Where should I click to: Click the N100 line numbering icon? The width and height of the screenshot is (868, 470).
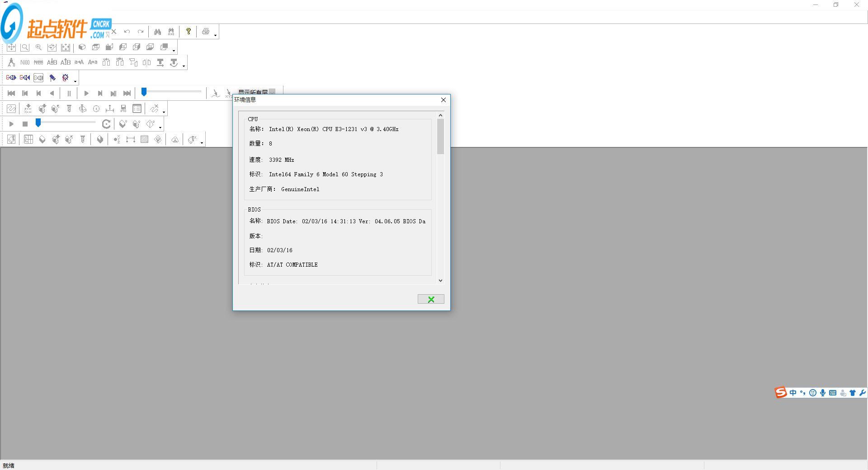25,62
